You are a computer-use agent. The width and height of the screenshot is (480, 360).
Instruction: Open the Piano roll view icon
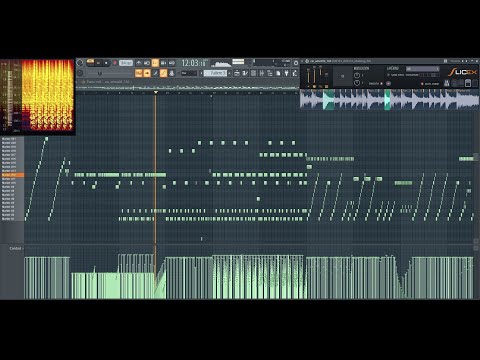pyautogui.click(x=245, y=73)
